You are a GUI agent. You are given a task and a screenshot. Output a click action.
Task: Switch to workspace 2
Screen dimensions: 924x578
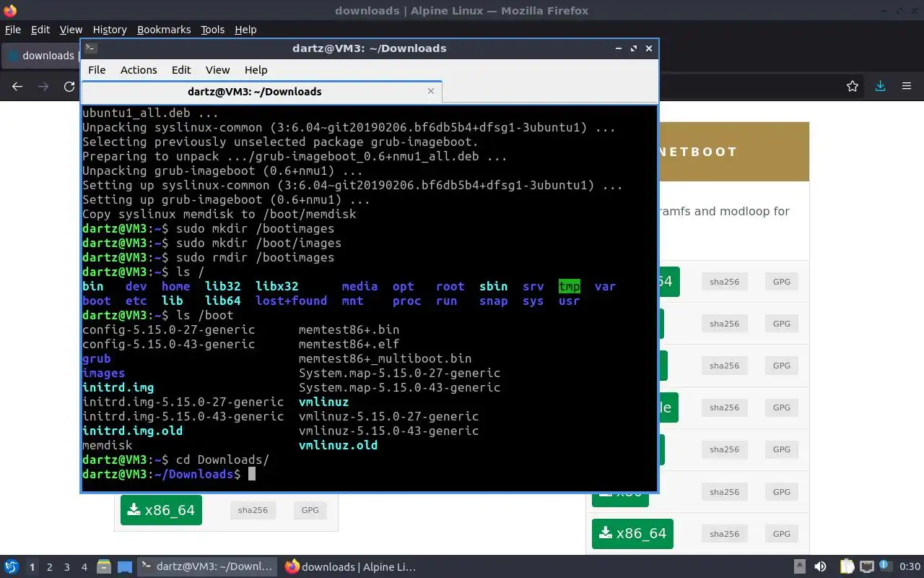50,567
